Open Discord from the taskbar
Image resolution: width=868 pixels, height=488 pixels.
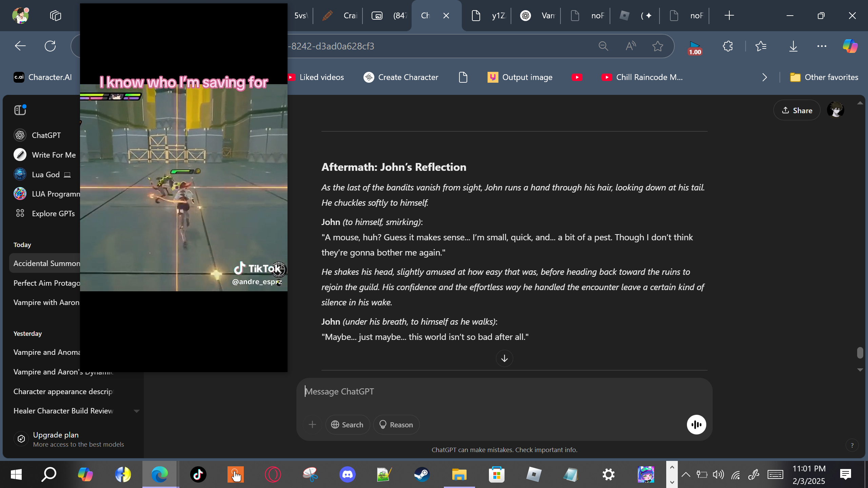click(348, 474)
